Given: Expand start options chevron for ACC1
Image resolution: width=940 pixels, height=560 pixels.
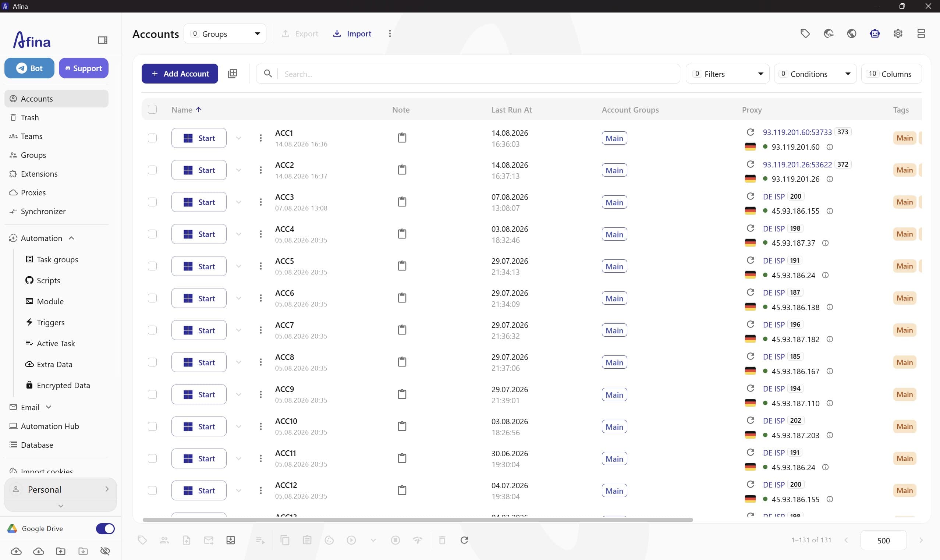Looking at the screenshot, I should point(238,138).
